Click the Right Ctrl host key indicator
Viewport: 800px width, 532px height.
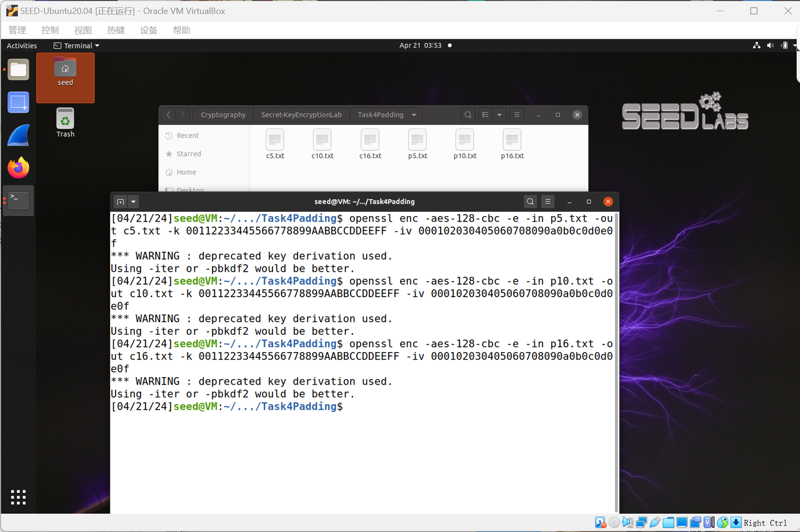[765, 523]
